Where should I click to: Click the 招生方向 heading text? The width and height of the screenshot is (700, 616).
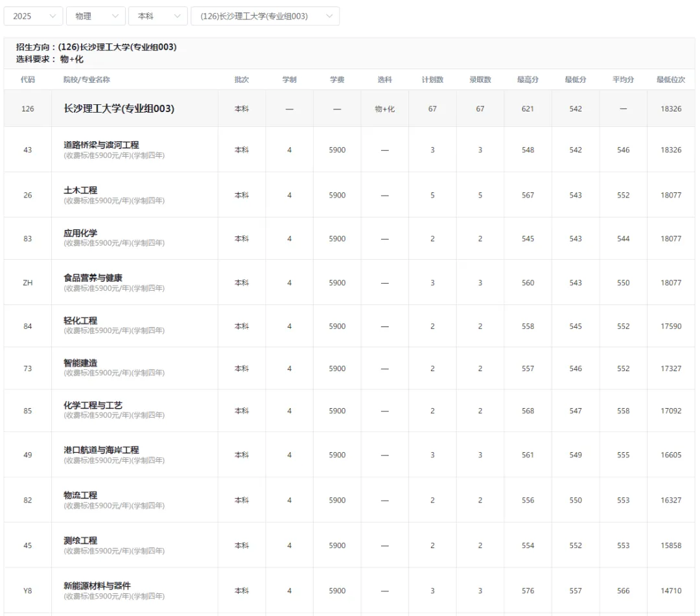[x=97, y=47]
